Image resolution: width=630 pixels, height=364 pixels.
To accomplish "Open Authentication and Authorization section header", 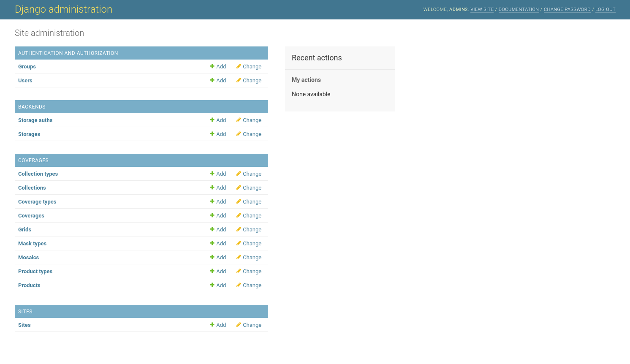I will (x=68, y=53).
